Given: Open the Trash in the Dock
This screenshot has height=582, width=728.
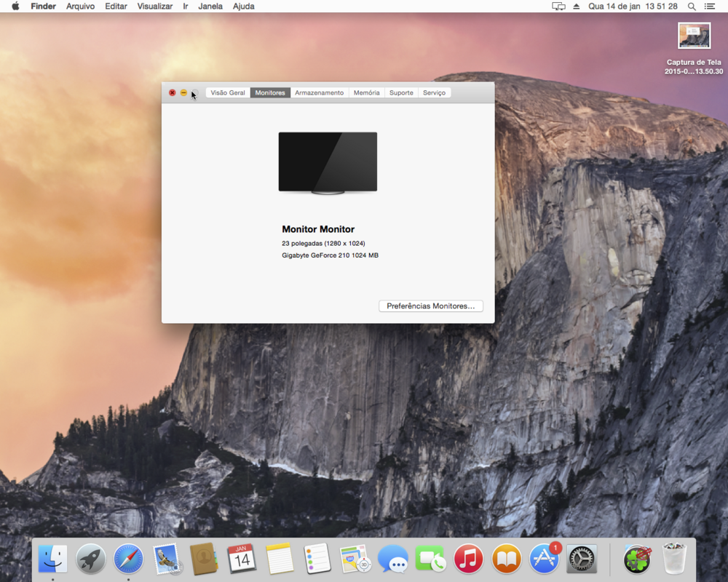Looking at the screenshot, I should (x=675, y=559).
